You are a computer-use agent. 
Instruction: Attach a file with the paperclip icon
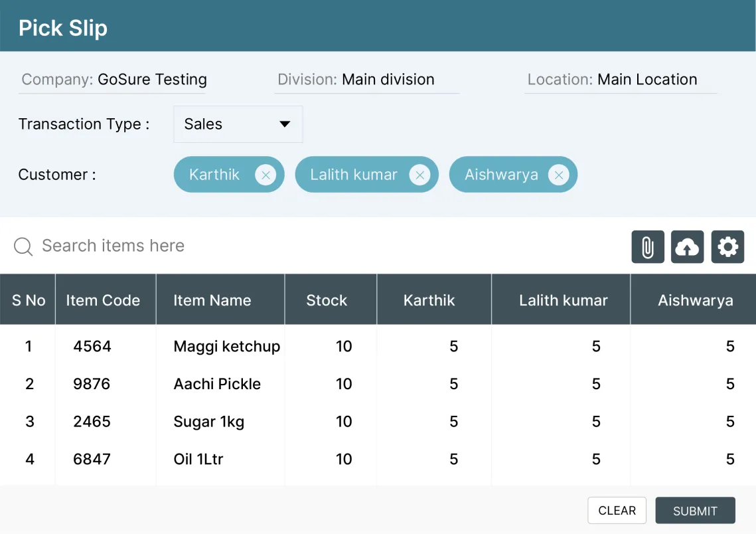(647, 246)
